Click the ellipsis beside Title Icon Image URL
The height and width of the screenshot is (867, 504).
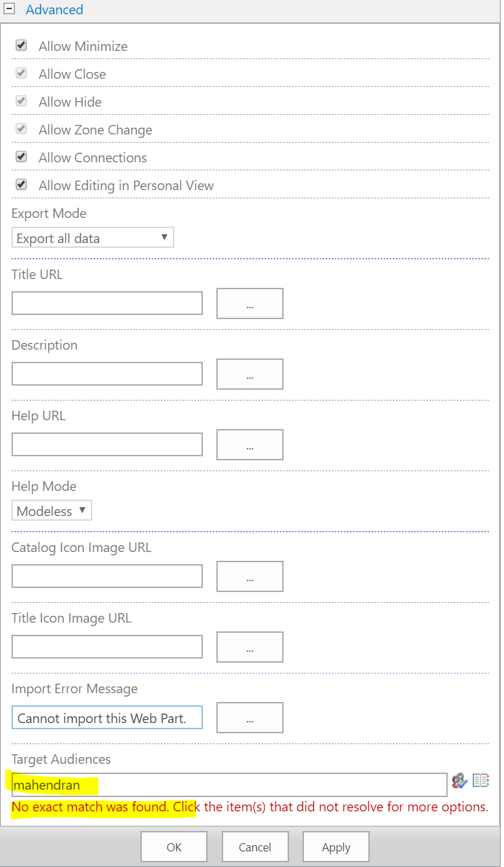250,647
